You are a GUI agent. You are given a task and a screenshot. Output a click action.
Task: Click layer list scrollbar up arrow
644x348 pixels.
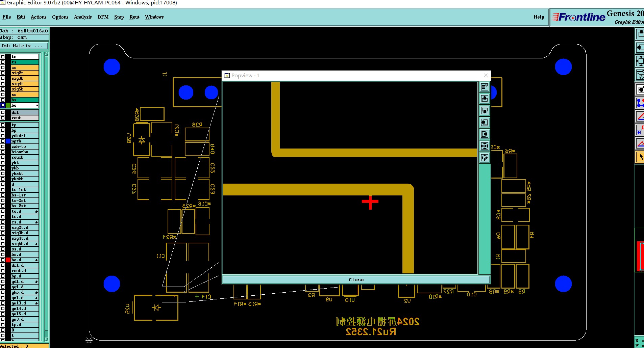pos(47,55)
